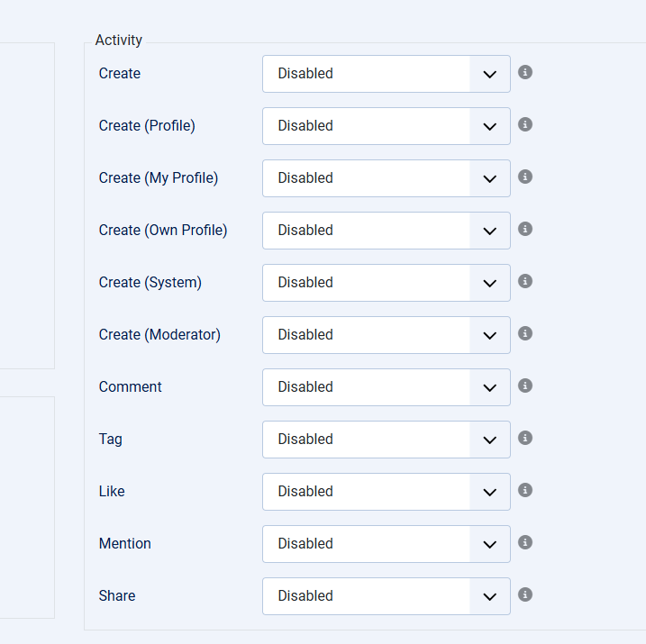The image size is (646, 644).
Task: Open info icon for Create (Own Profile)
Action: pyautogui.click(x=525, y=229)
